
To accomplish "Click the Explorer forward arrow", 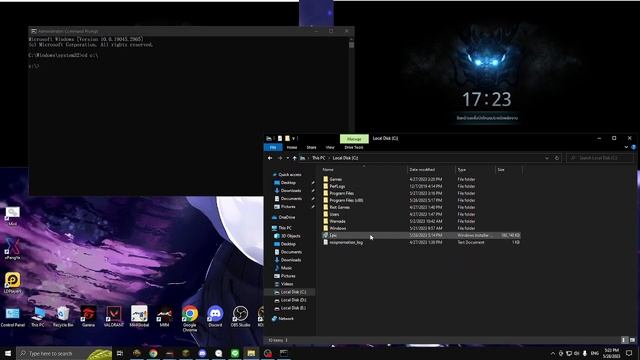I will click(x=280, y=158).
